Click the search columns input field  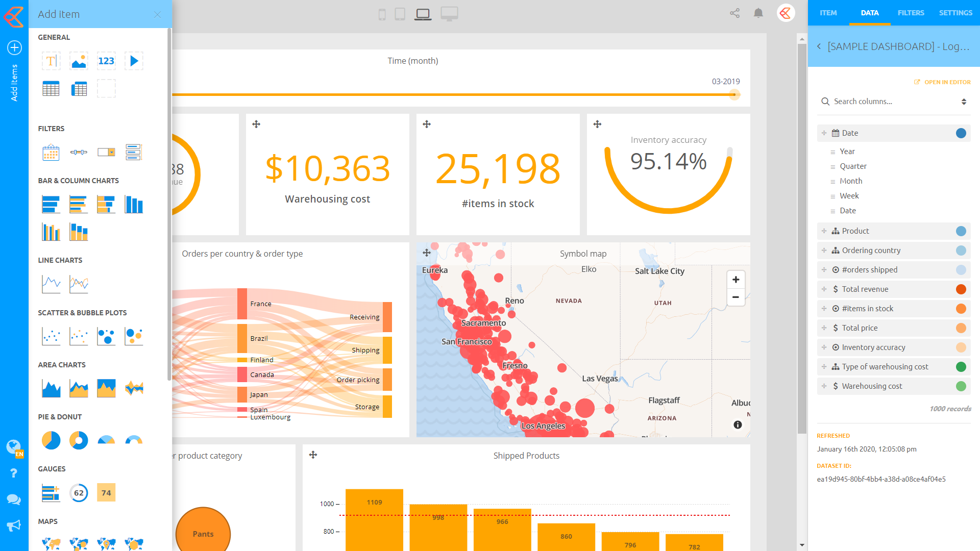[x=890, y=102]
